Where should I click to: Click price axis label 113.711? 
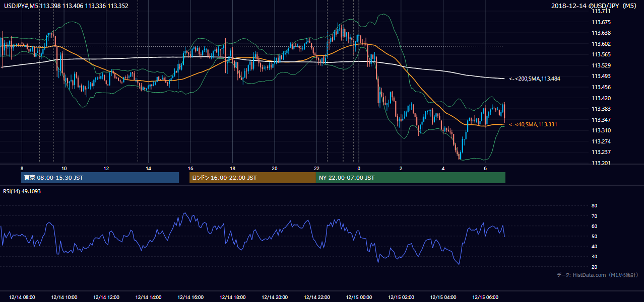point(601,11)
